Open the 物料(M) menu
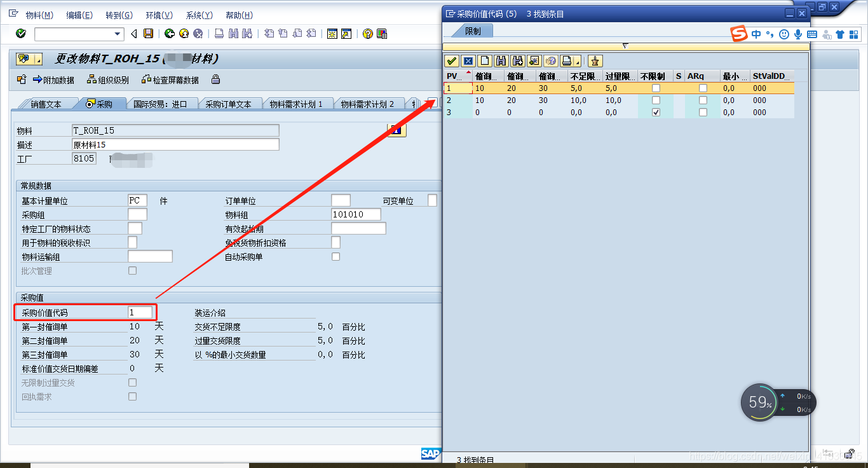Viewport: 868px width, 468px height. tap(39, 15)
